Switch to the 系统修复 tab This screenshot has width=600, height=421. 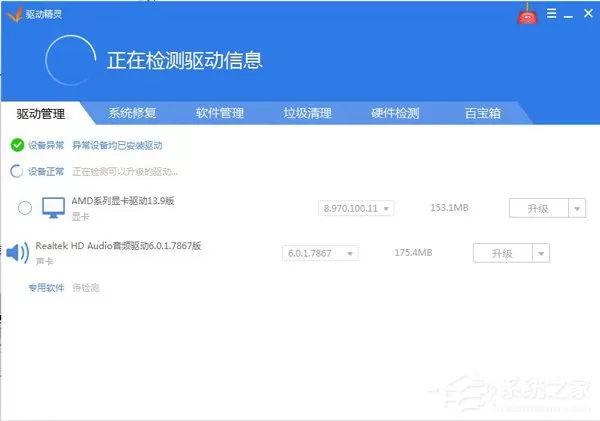click(132, 113)
